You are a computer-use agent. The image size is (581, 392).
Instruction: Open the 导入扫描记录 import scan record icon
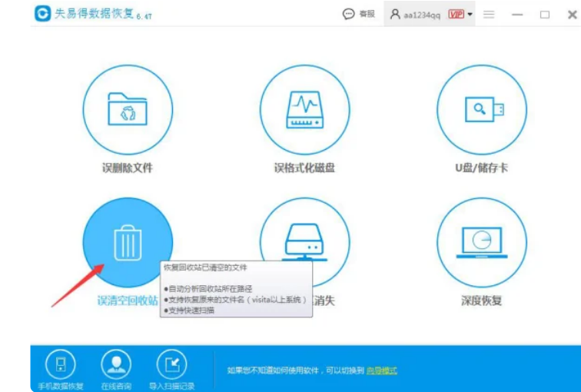click(171, 364)
